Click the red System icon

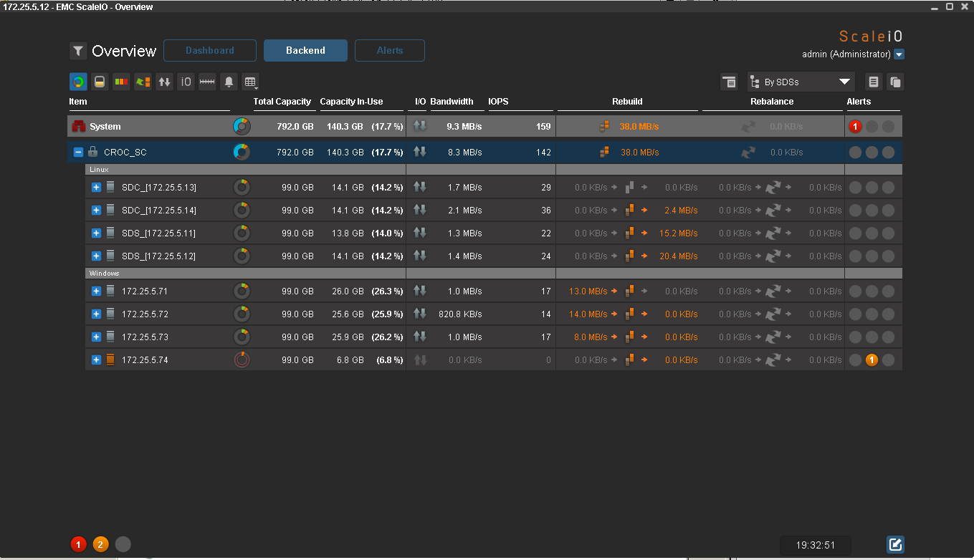(x=79, y=127)
